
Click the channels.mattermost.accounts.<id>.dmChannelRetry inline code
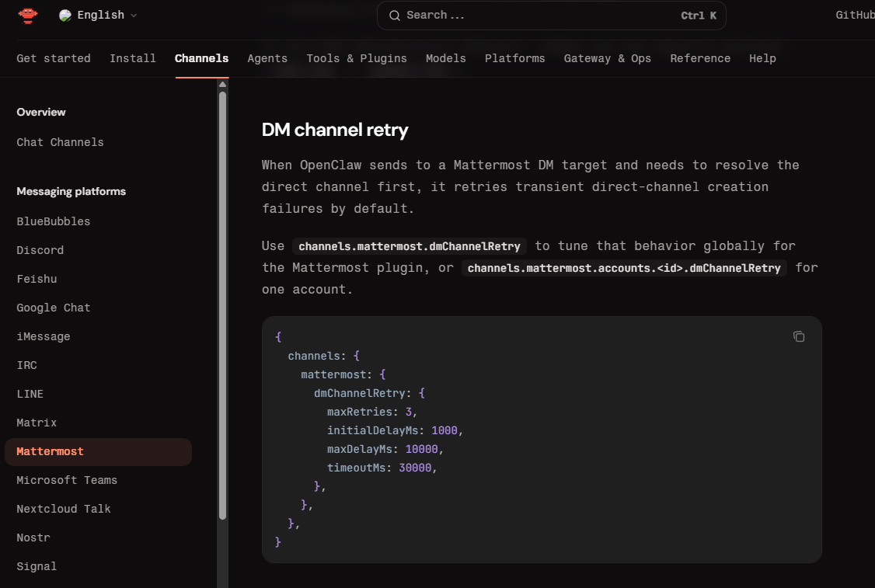624,268
